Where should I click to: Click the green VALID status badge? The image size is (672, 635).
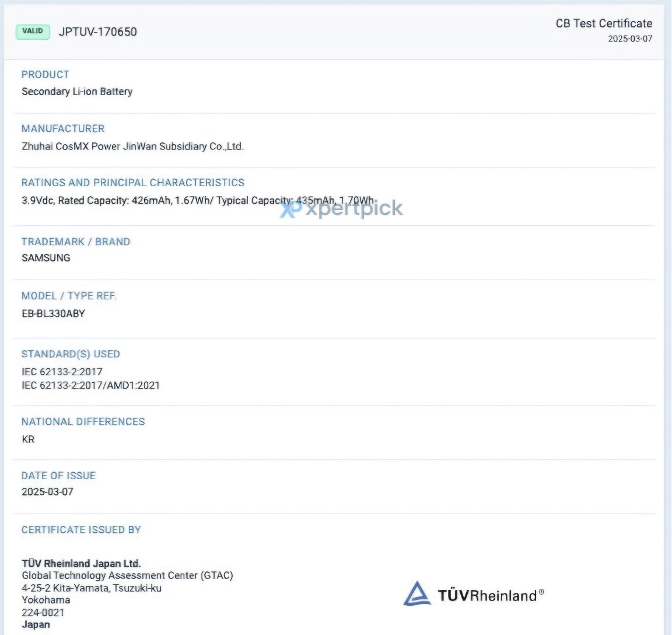coord(33,32)
